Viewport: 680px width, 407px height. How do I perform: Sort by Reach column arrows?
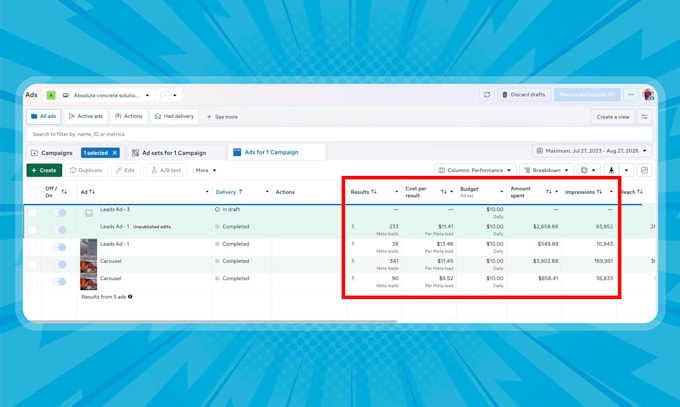[640, 192]
